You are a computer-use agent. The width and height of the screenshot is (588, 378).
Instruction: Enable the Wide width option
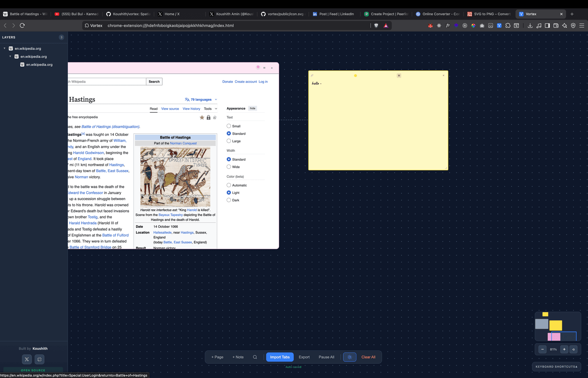229,167
